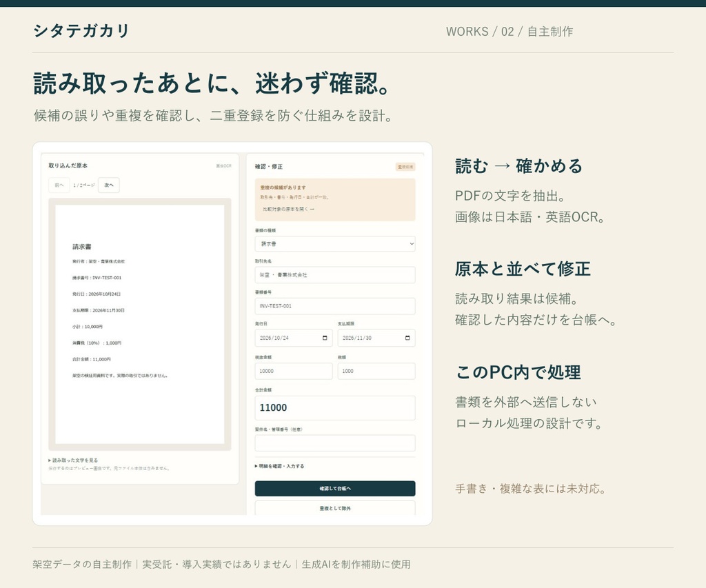Click the 1/2ページ page indicator

(83, 185)
